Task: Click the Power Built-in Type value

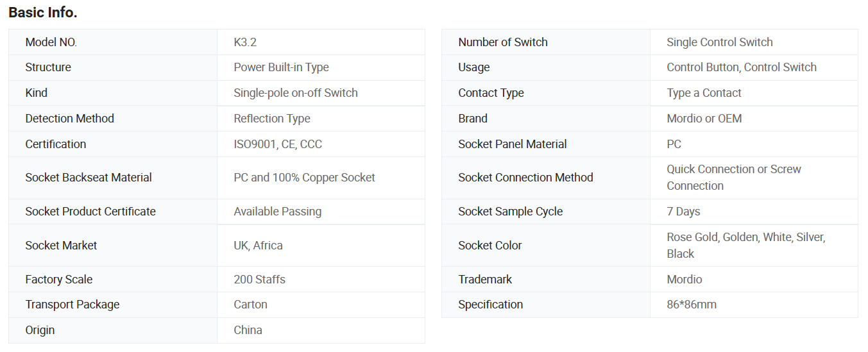Action: (x=281, y=67)
